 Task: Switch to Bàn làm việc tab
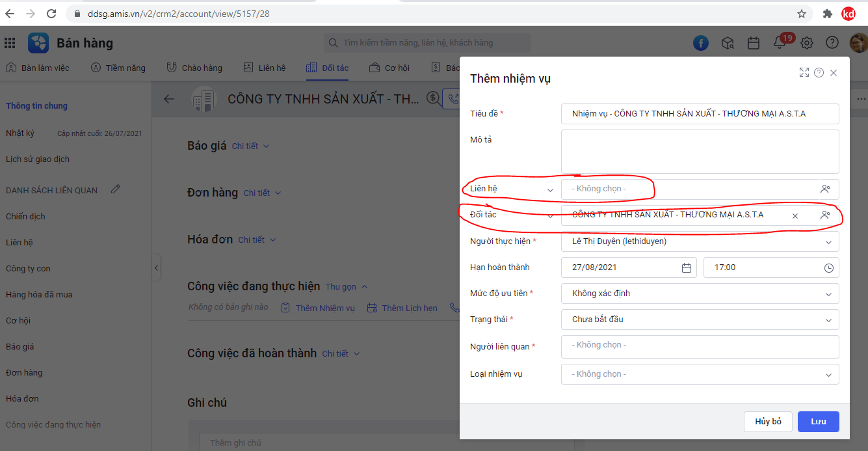click(x=38, y=68)
